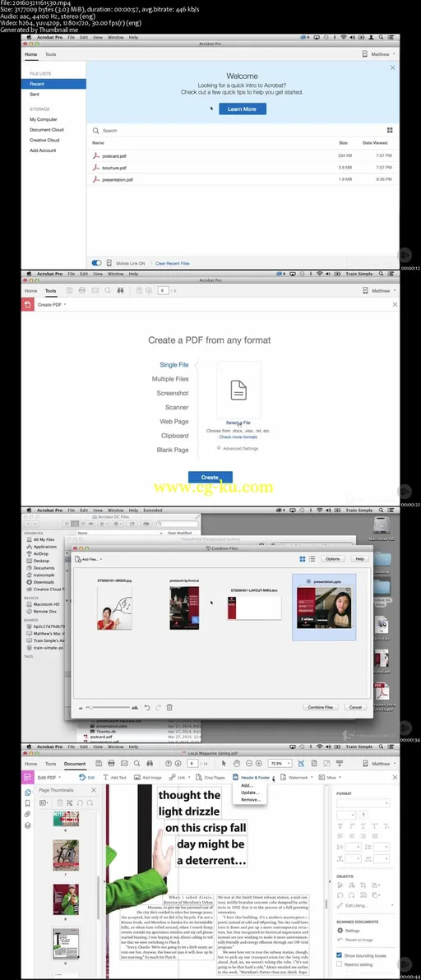Select Multiple Files in Create PDF options
Image resolution: width=421 pixels, height=980 pixels.
coord(170,379)
